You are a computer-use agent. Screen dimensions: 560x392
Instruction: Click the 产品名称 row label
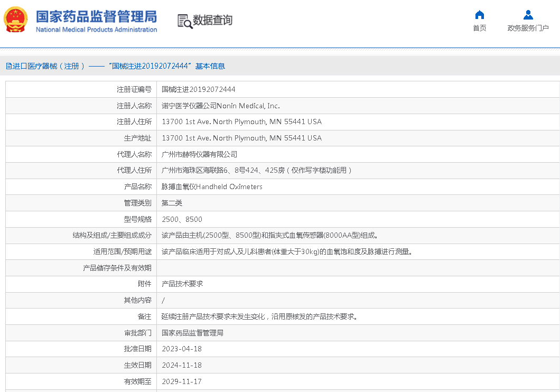pyautogui.click(x=137, y=186)
